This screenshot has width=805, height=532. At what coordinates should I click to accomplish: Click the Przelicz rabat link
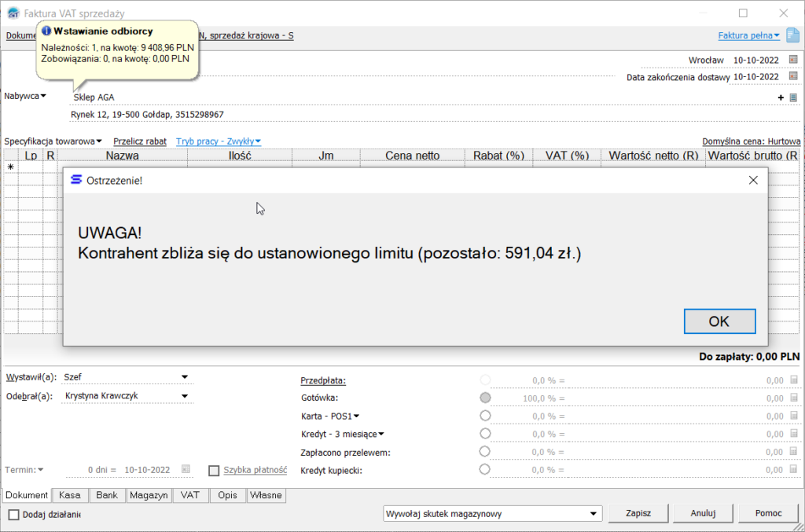pyautogui.click(x=140, y=141)
